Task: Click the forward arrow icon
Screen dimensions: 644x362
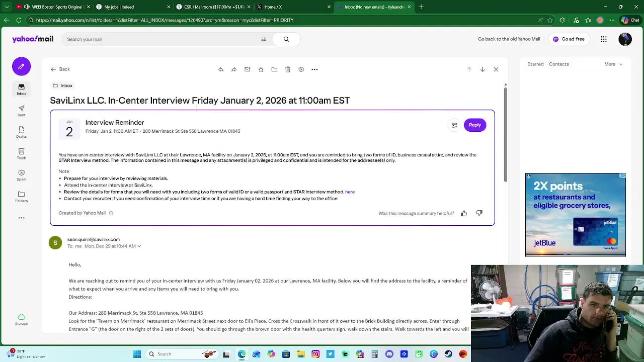Action: click(x=234, y=69)
